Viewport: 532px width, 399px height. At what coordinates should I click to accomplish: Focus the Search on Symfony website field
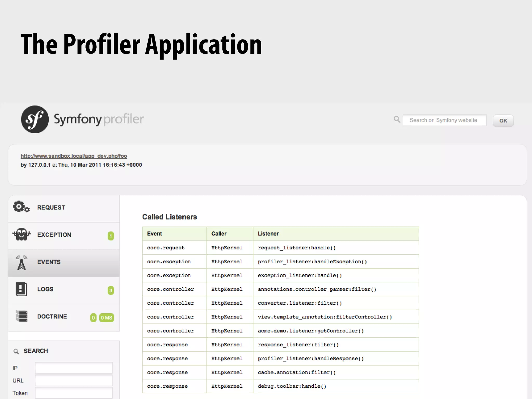click(444, 120)
